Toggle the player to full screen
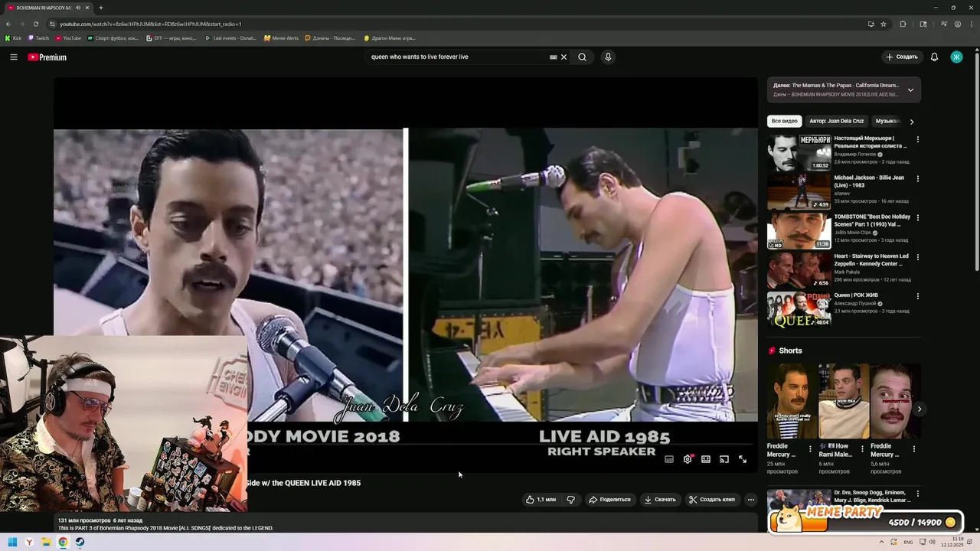Screen dimensions: 980x551 [743, 459]
